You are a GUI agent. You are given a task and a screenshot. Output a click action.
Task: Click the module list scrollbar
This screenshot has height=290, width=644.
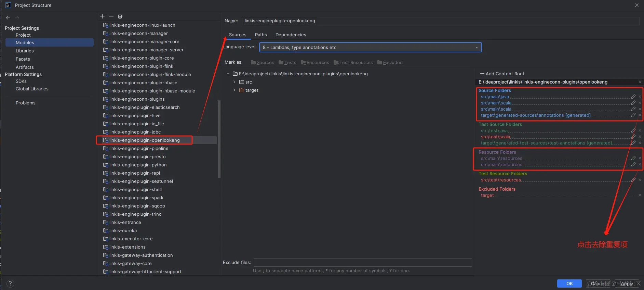pyautogui.click(x=219, y=139)
